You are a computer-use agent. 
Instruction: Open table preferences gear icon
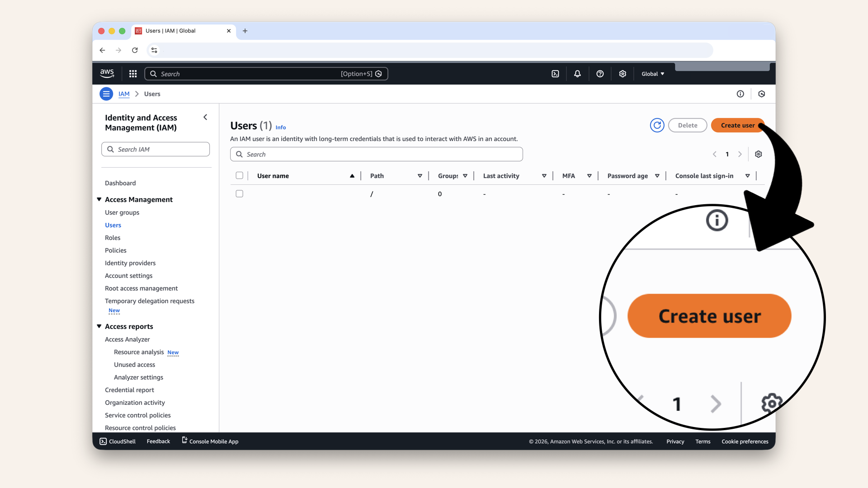tap(759, 154)
